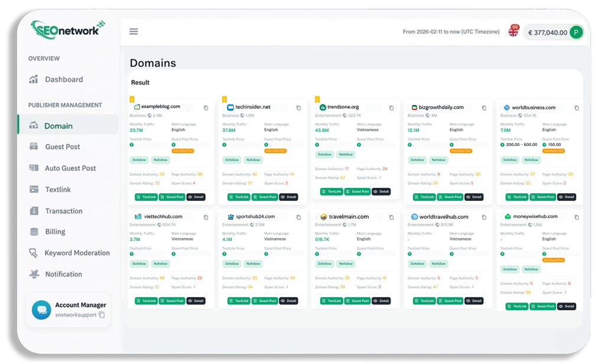605x364 pixels.
Task: Click the SEOnetwork logo
Action: [68, 29]
